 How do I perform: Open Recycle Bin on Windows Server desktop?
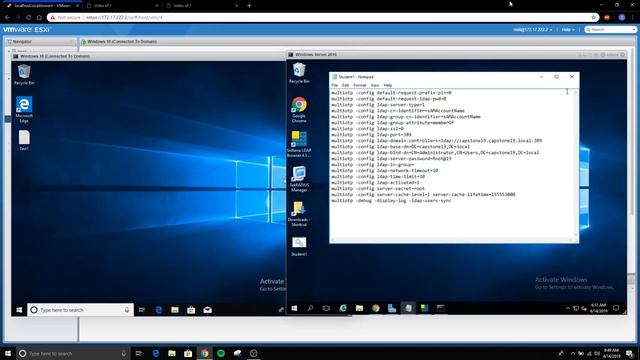click(x=299, y=73)
